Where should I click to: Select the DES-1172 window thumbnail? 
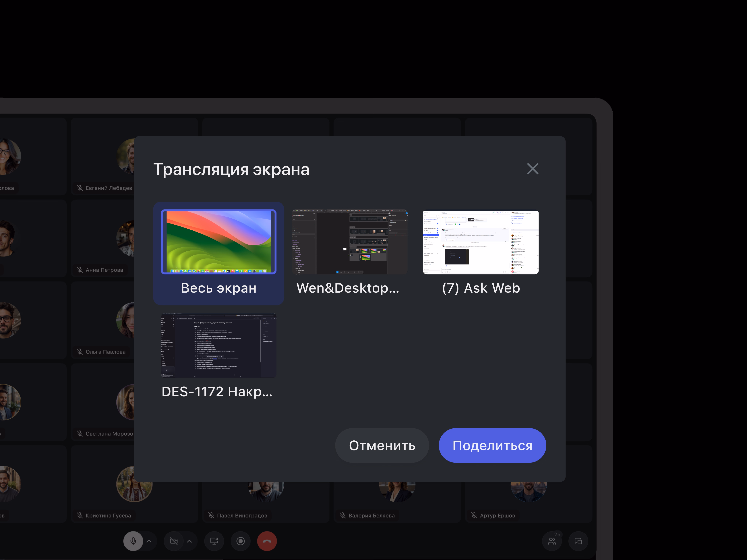[218, 345]
